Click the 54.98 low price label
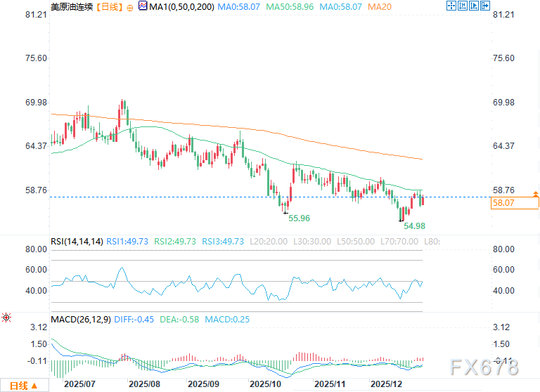Viewport: 540px width, 392px height. coord(414,226)
